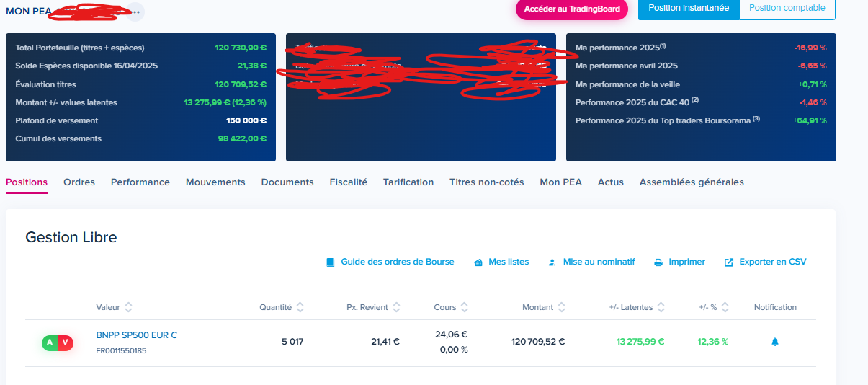868x385 pixels.
Task: Open the Titres non-cotés tab
Action: coord(487,182)
